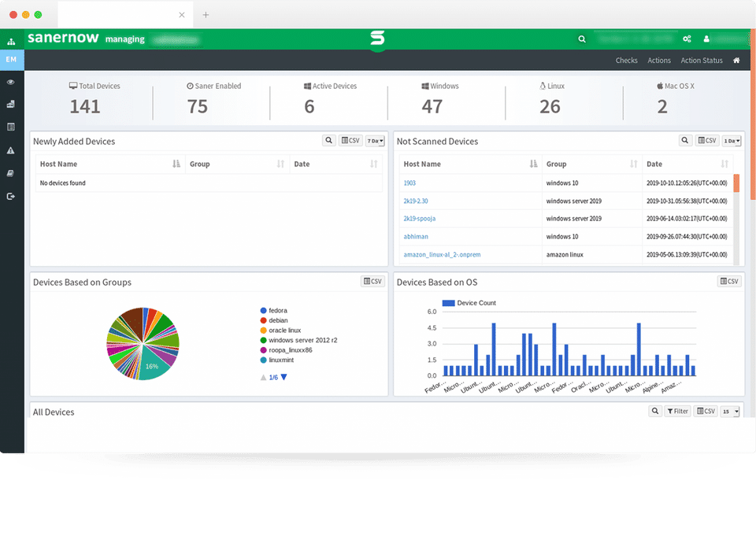Image resolution: width=756 pixels, height=558 pixels.
Task: Open the 1 Day dropdown in Not Scanned Devices
Action: [732, 141]
